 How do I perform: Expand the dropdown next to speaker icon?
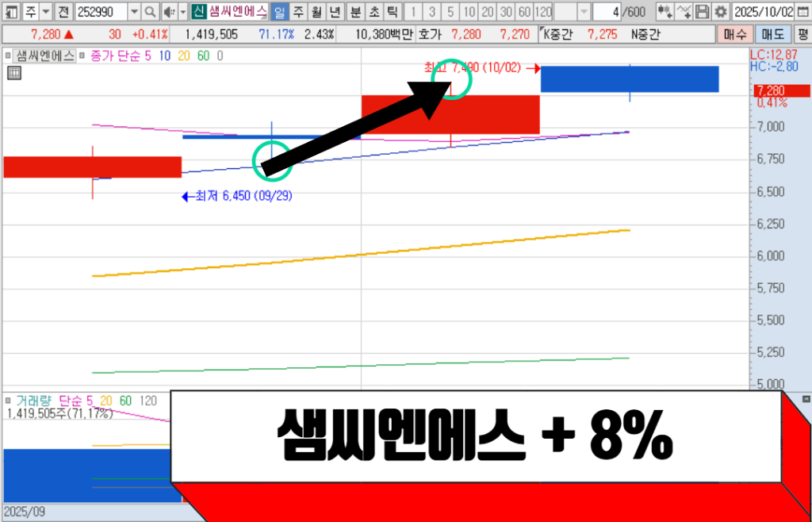(x=182, y=12)
